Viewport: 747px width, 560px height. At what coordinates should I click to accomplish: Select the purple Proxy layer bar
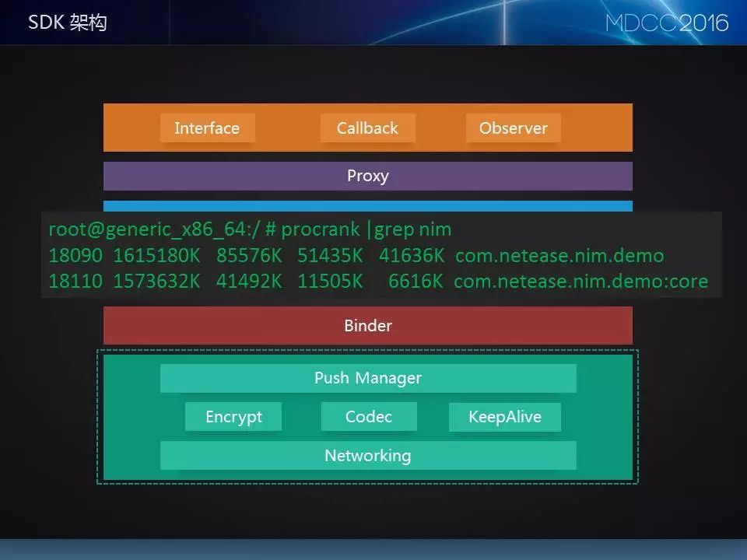pyautogui.click(x=368, y=176)
